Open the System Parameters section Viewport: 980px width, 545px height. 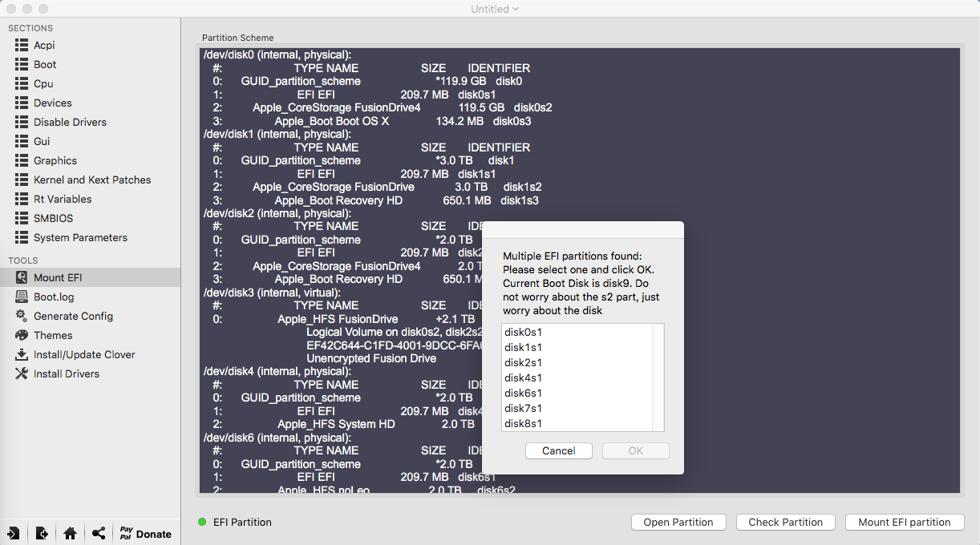[x=90, y=237]
